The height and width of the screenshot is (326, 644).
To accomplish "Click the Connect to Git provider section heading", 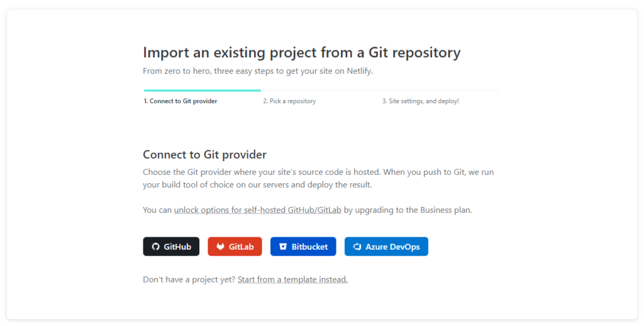I will point(204,155).
